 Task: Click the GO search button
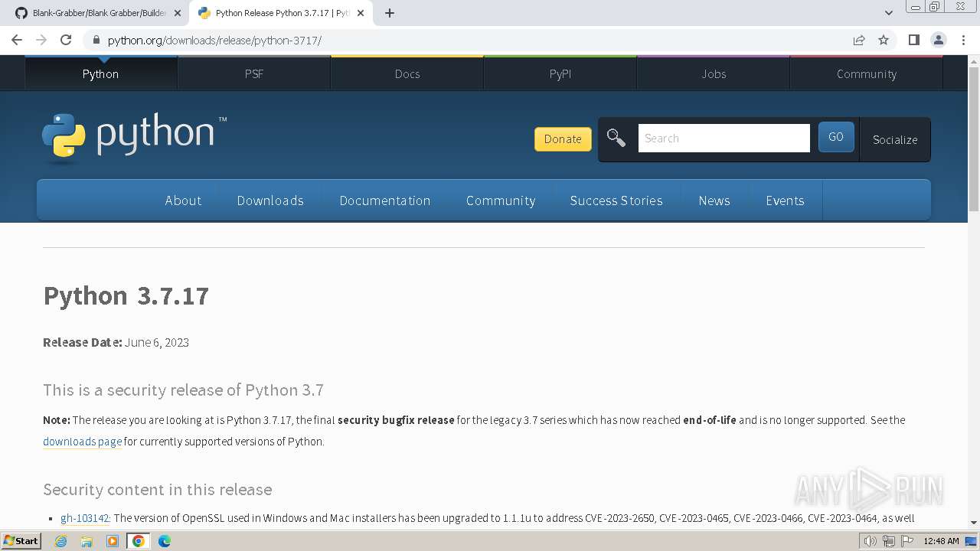pyautogui.click(x=836, y=137)
